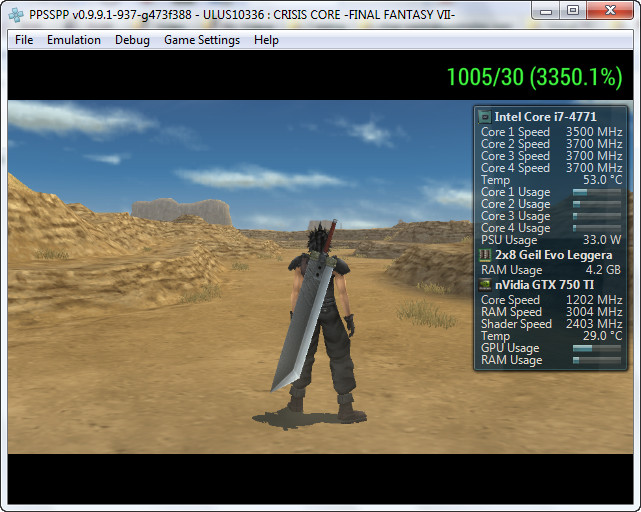Viewport: 641px width, 512px height.
Task: Click the Core 4 Usage bar
Action: pyautogui.click(x=597, y=228)
